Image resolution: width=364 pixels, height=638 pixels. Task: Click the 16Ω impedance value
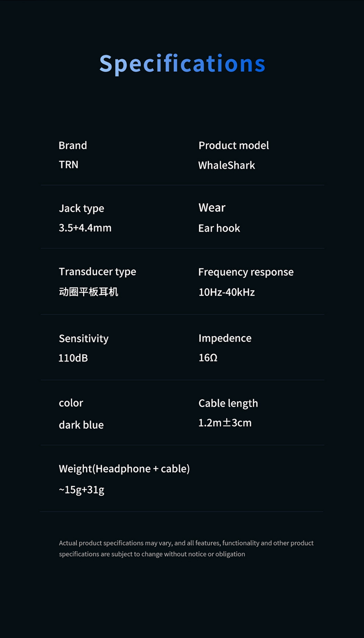point(208,358)
